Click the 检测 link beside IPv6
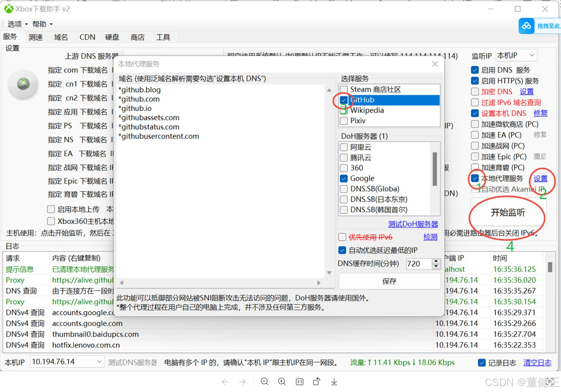The height and width of the screenshot is (392, 561). coord(430,237)
